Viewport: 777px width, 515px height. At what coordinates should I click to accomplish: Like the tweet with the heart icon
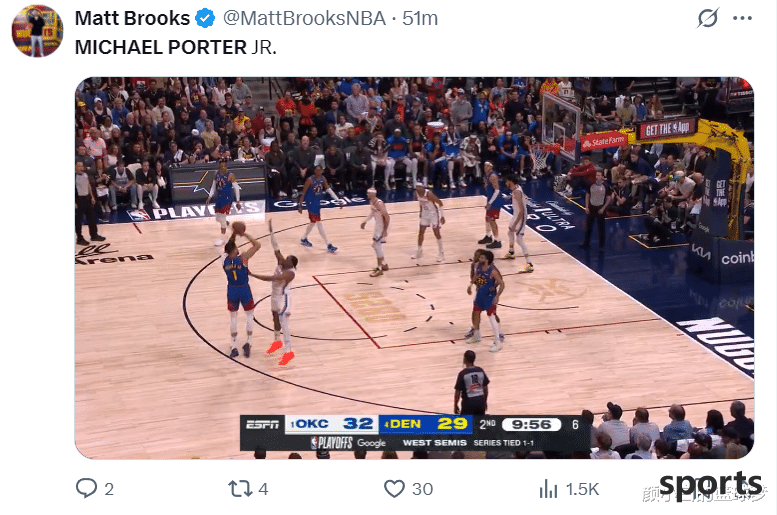point(394,489)
